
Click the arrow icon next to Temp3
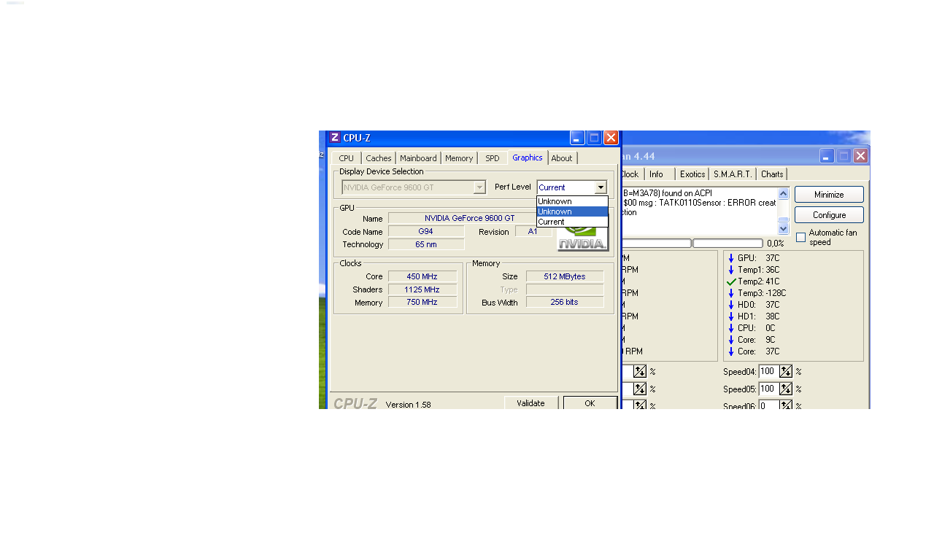(x=731, y=293)
